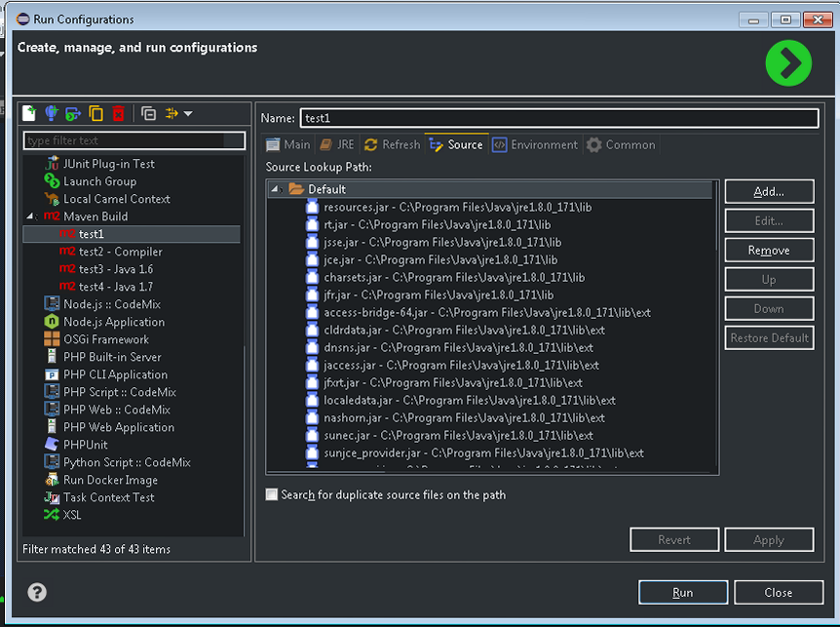Click the Export launch configuration icon
This screenshot has width=840, height=627.
click(x=73, y=113)
